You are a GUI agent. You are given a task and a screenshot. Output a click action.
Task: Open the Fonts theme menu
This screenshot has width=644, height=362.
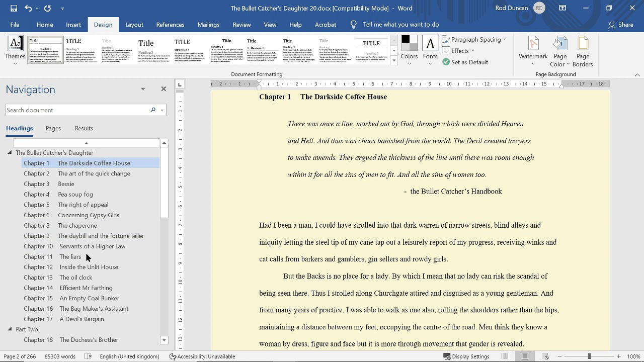(x=430, y=51)
